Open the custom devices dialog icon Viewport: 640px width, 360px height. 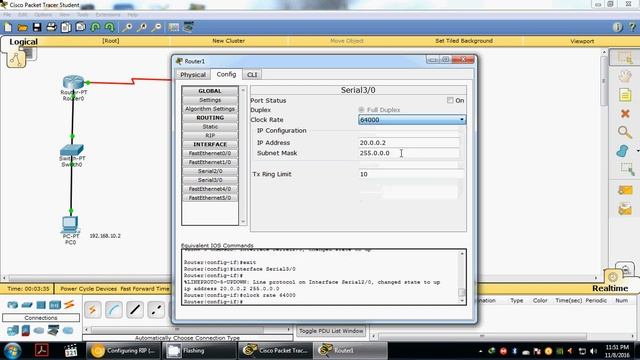(x=188, y=27)
